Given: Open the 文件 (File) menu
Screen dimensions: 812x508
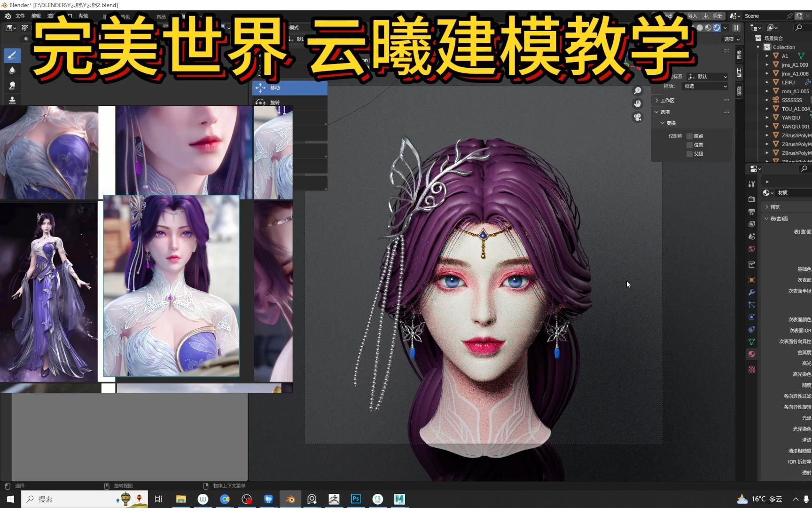Looking at the screenshot, I should pyautogui.click(x=20, y=16).
